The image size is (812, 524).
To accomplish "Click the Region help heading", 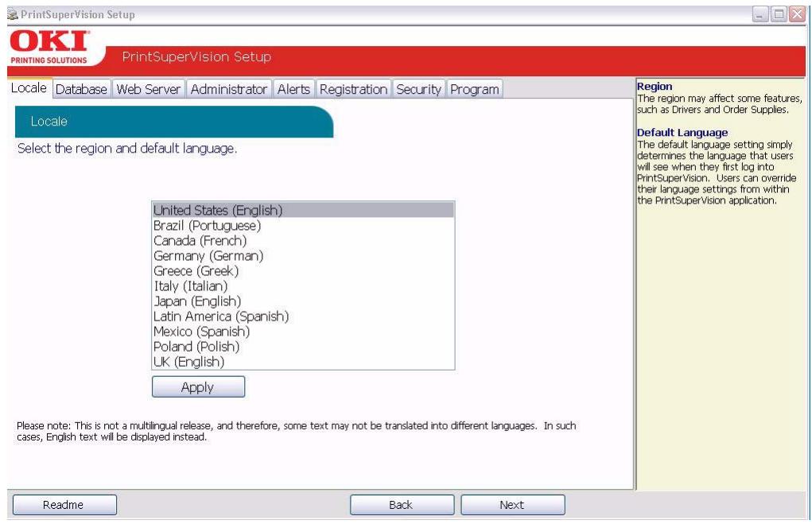I will 655,87.
